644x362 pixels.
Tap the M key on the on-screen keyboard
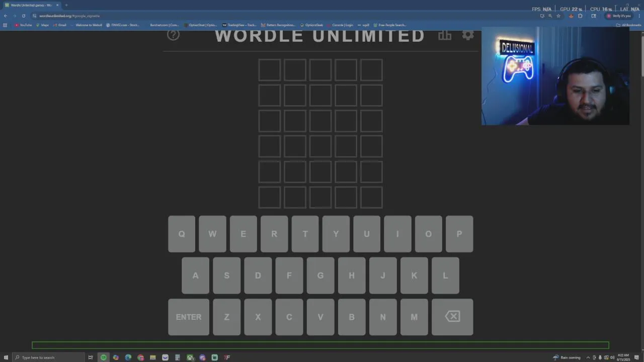pos(414,317)
